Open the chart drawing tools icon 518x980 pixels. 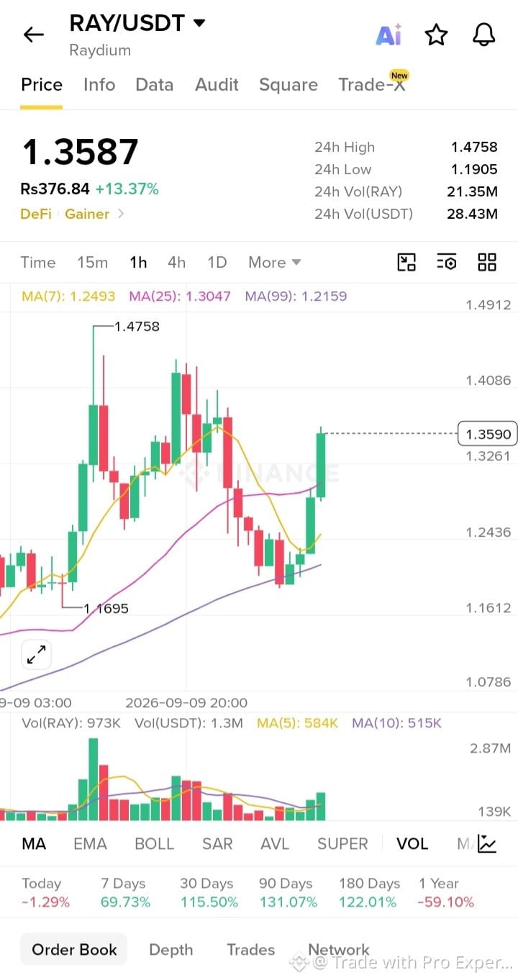406,262
